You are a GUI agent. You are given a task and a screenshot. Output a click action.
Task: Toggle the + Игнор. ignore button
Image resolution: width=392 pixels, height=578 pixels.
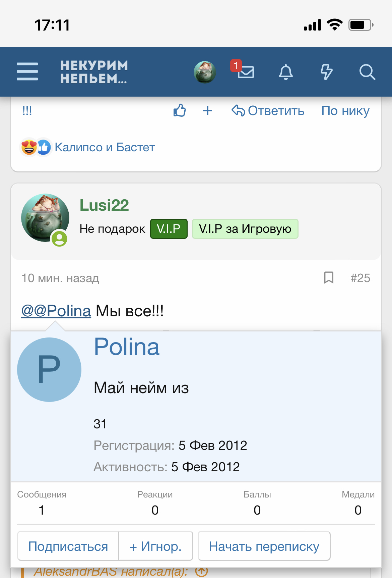point(155,546)
